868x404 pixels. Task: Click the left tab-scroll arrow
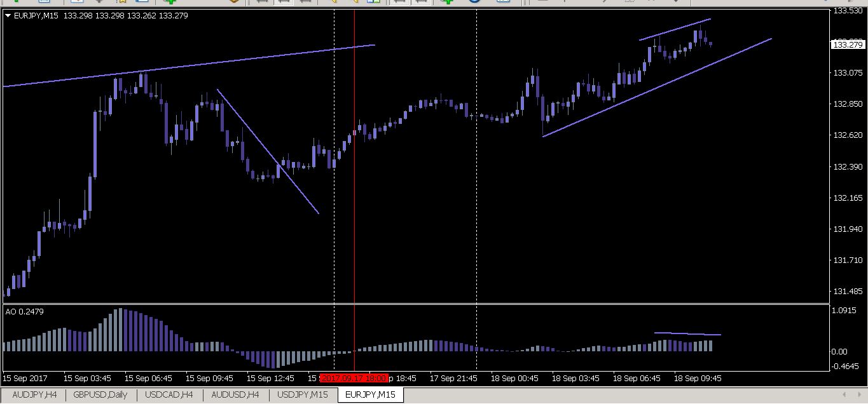[x=844, y=395]
